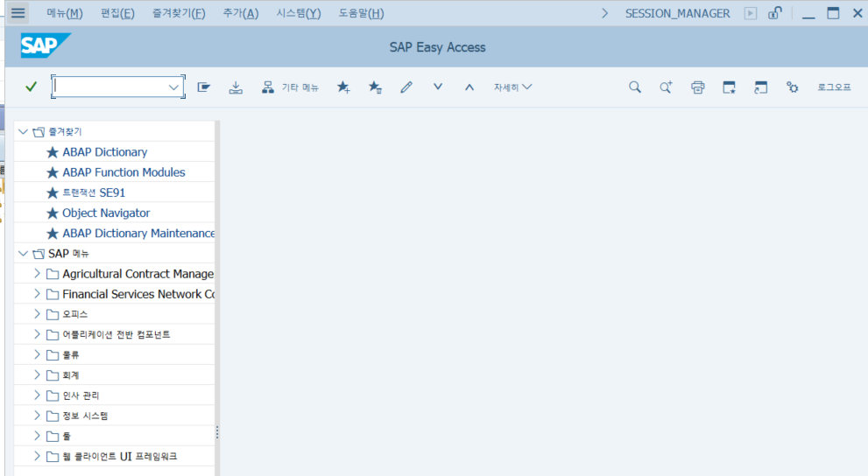Expand the 인사 관리 folder

pos(37,395)
